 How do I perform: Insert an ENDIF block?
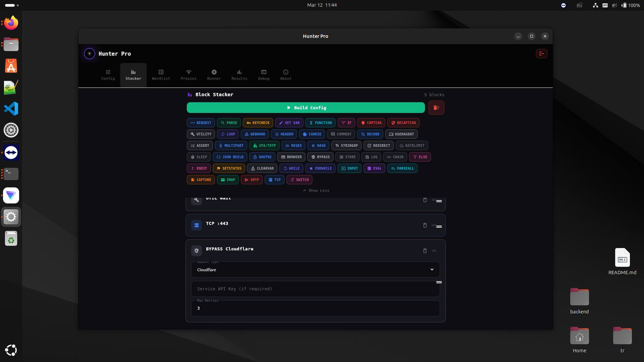(x=198, y=168)
